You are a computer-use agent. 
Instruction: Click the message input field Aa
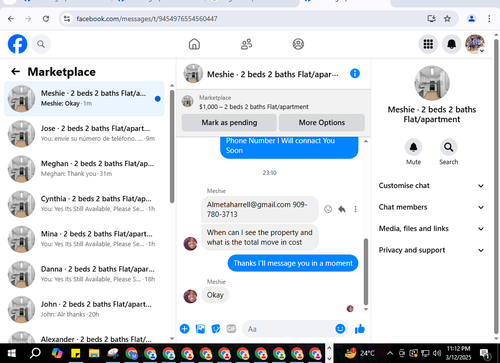click(289, 329)
